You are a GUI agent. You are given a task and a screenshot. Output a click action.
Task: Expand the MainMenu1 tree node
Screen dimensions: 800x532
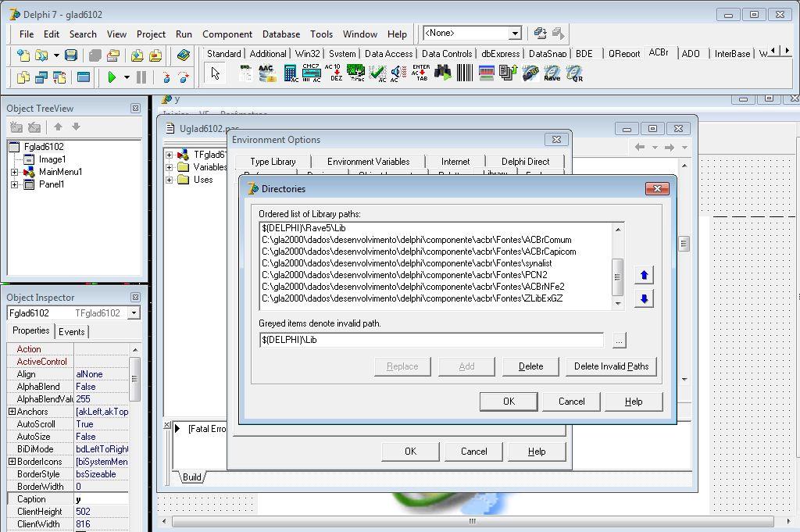pos(14,172)
